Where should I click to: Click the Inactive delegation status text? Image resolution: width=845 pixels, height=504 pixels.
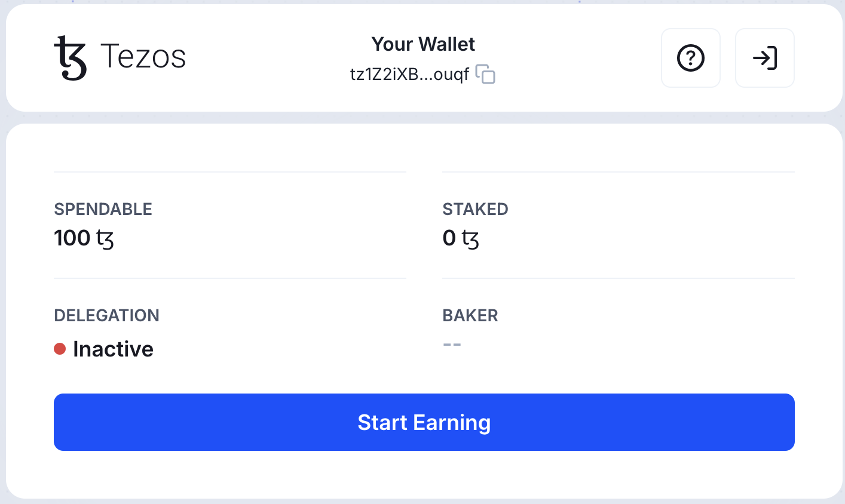tap(113, 349)
